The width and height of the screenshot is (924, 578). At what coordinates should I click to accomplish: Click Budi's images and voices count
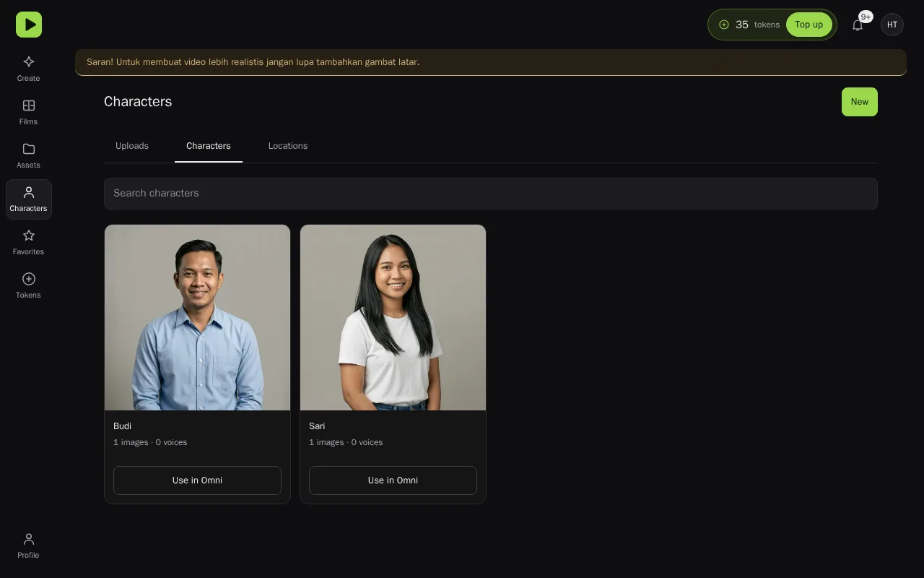150,442
